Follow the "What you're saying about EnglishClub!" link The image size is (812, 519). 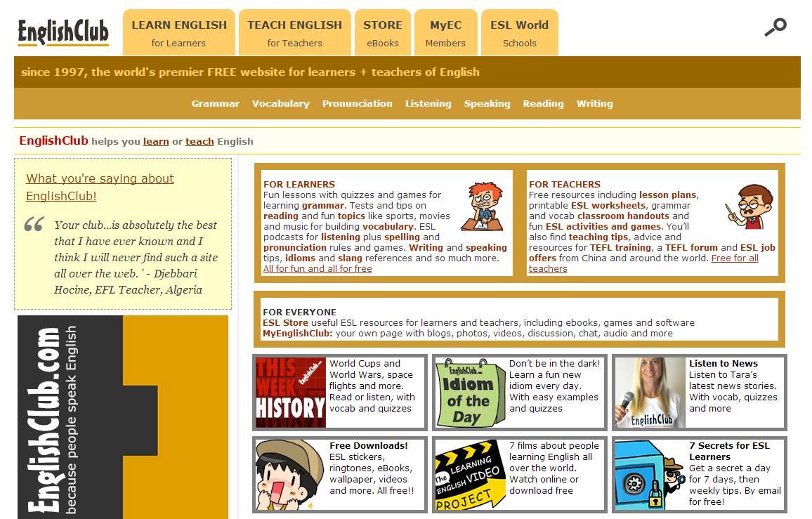point(100,188)
